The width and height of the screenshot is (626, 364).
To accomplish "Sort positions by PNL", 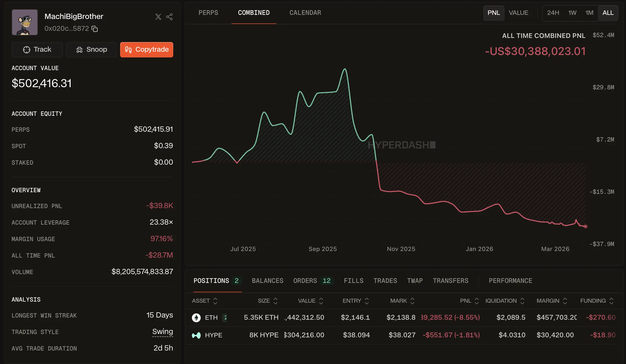I will pyautogui.click(x=476, y=301).
